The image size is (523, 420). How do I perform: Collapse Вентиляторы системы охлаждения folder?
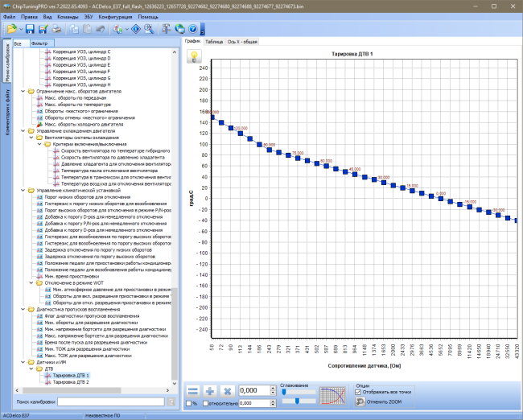click(31, 138)
